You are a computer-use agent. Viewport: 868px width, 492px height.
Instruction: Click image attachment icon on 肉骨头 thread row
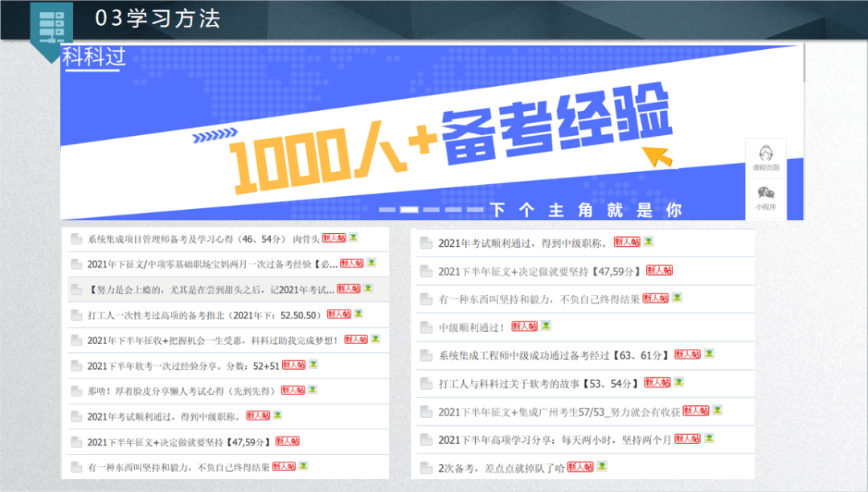tap(353, 237)
